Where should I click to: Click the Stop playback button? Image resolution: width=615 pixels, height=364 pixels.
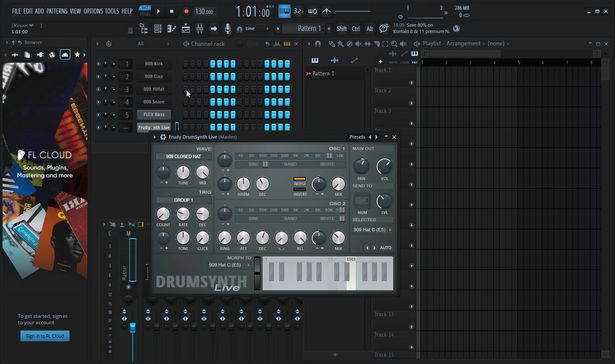tap(171, 11)
